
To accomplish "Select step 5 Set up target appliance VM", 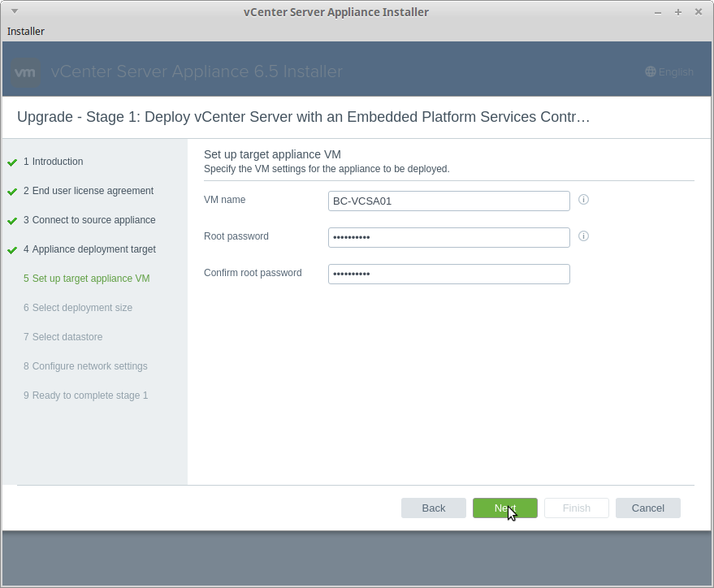I will (87, 279).
